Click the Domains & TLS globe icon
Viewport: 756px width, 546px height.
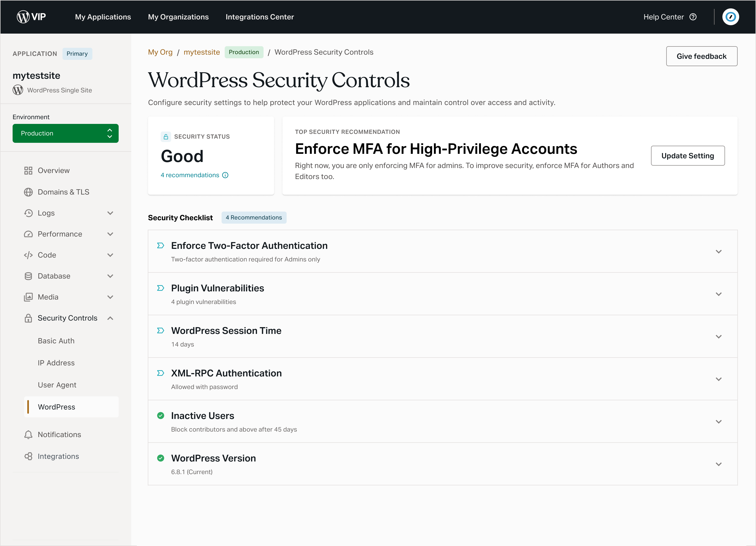28,192
